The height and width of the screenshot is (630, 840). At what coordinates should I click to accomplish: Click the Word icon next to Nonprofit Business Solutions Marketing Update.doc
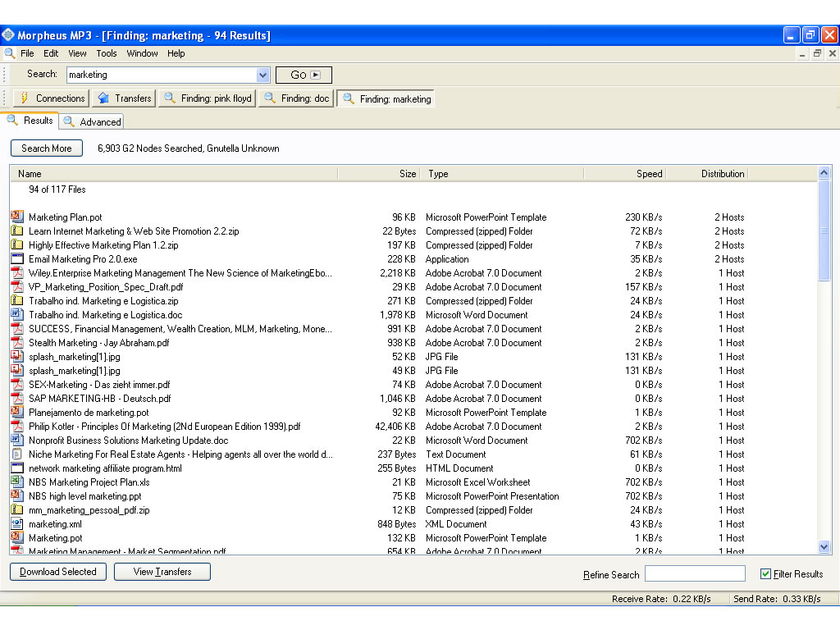tap(17, 441)
